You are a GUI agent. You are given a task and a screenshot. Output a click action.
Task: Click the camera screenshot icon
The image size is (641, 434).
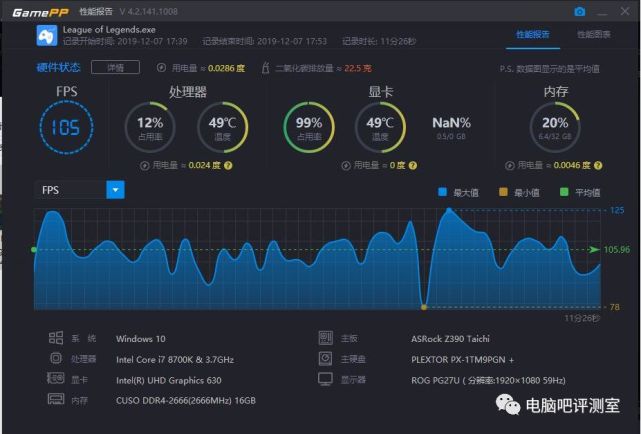(579, 12)
